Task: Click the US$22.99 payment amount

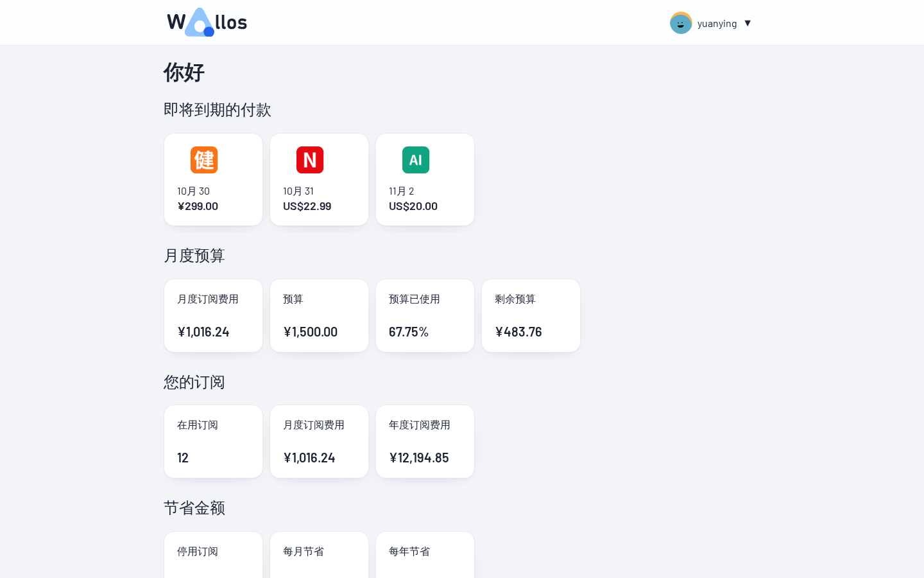Action: (307, 206)
